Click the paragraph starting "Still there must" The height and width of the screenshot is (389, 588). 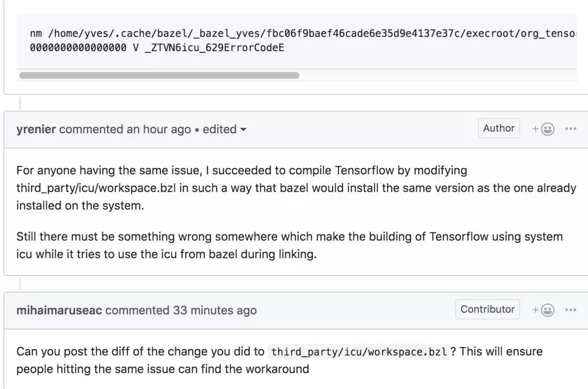[290, 245]
